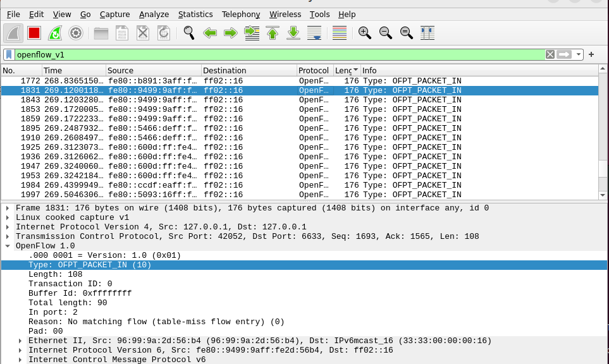Zoom in on packet text

point(365,33)
